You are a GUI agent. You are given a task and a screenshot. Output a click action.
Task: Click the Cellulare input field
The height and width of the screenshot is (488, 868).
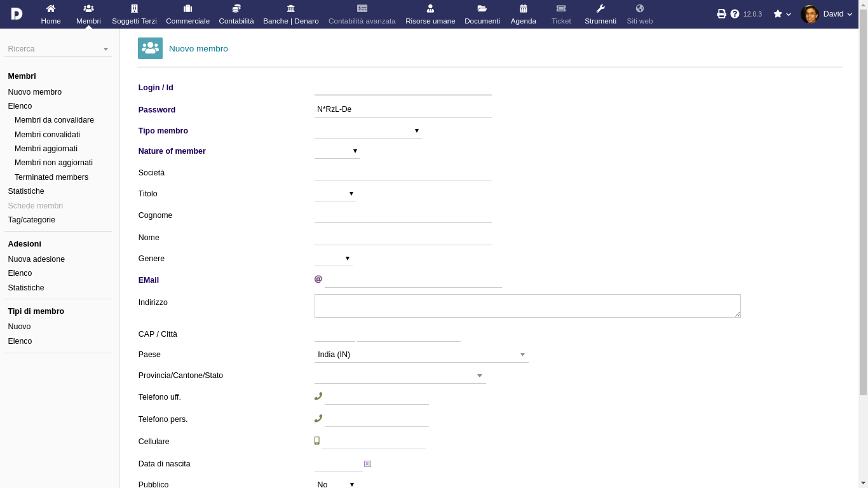[x=374, y=441]
